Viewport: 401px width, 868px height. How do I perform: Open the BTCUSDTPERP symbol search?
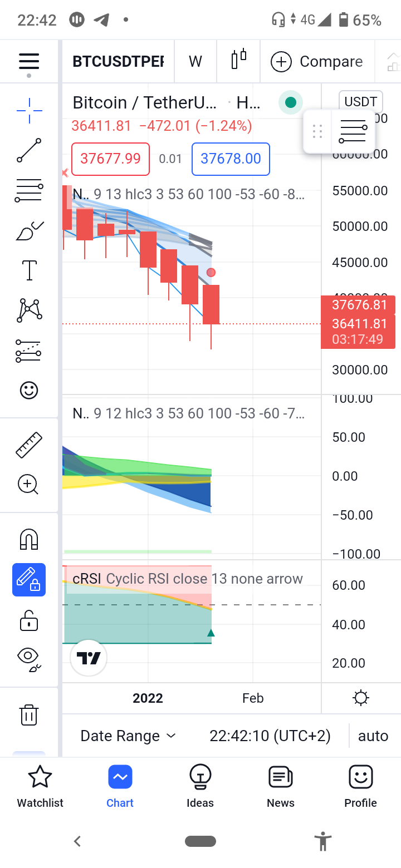[118, 61]
